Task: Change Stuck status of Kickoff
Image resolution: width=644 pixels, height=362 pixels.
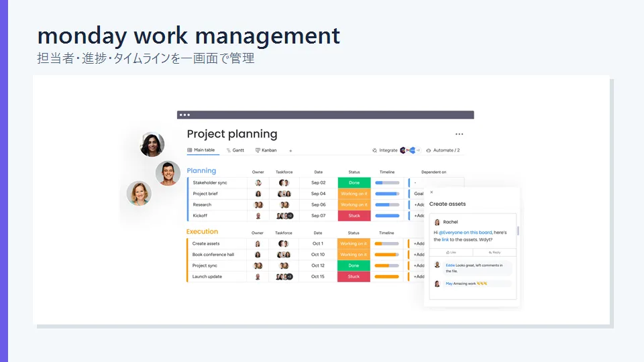Action: 354,215
